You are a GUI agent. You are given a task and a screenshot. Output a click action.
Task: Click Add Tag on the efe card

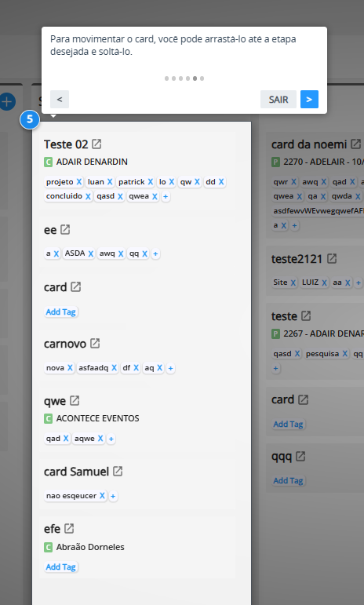[60, 567]
